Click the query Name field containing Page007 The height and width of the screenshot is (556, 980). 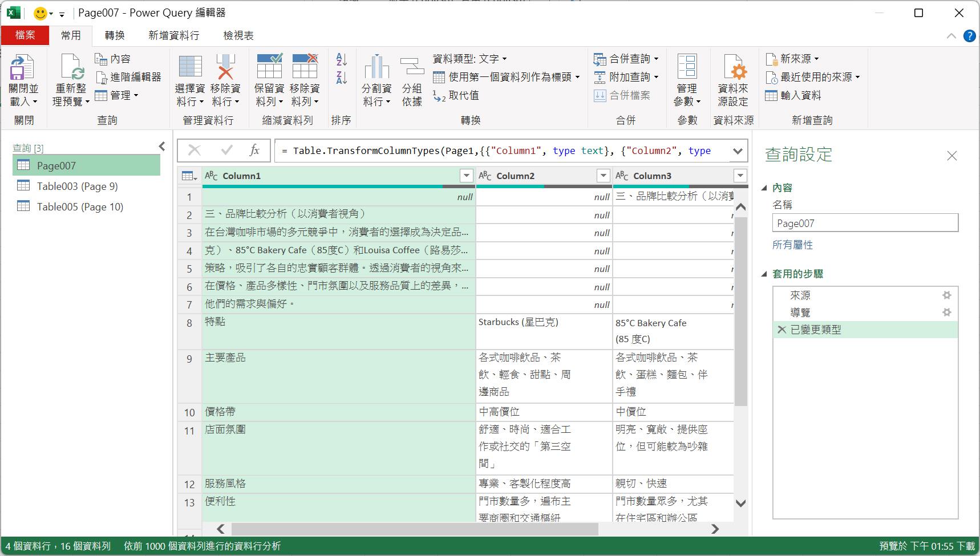(865, 224)
